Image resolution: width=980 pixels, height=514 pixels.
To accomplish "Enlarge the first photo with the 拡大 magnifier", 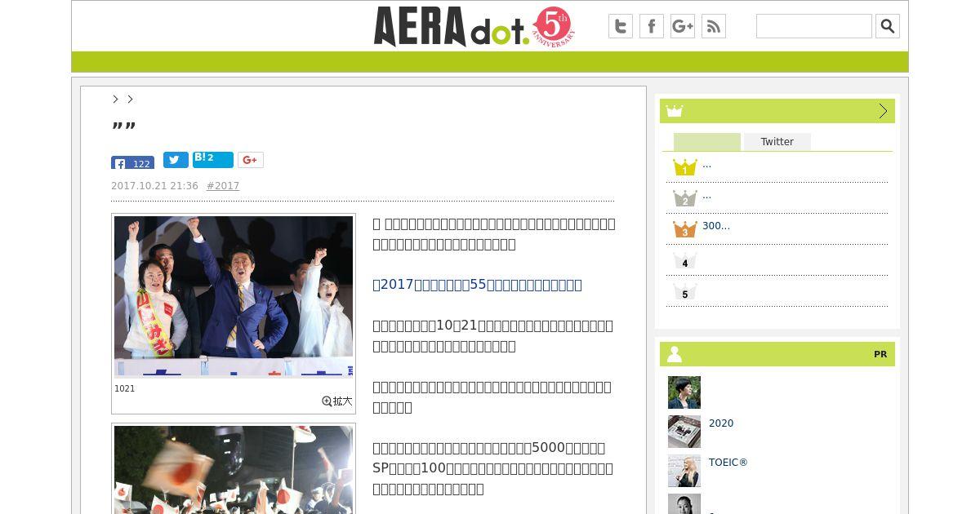I will coord(337,401).
